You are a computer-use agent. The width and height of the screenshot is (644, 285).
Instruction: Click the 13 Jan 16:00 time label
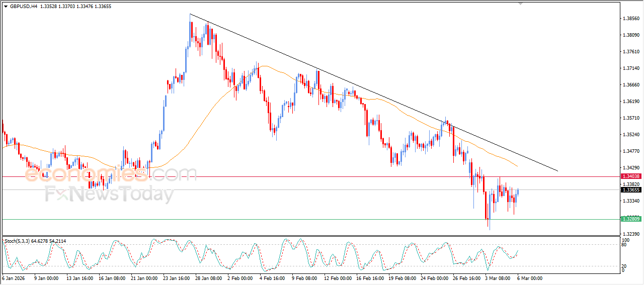(79, 278)
